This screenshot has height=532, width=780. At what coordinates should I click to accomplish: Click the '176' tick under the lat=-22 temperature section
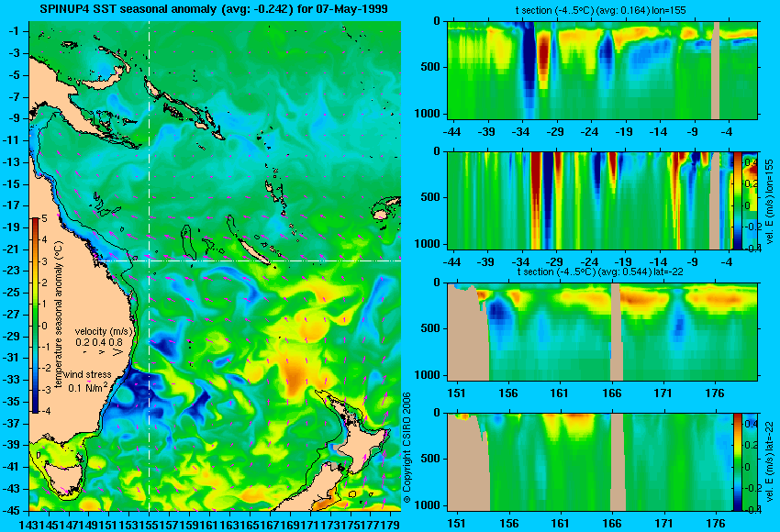716,393
